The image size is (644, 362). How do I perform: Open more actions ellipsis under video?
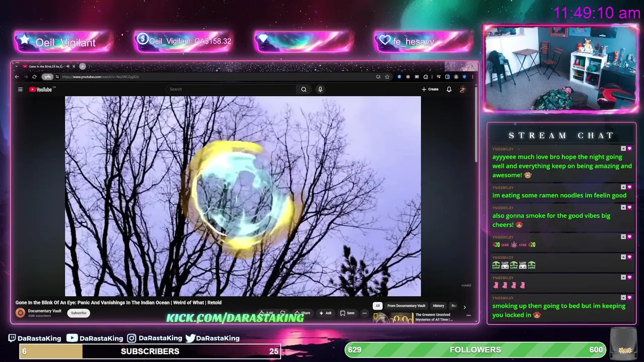coord(364,313)
